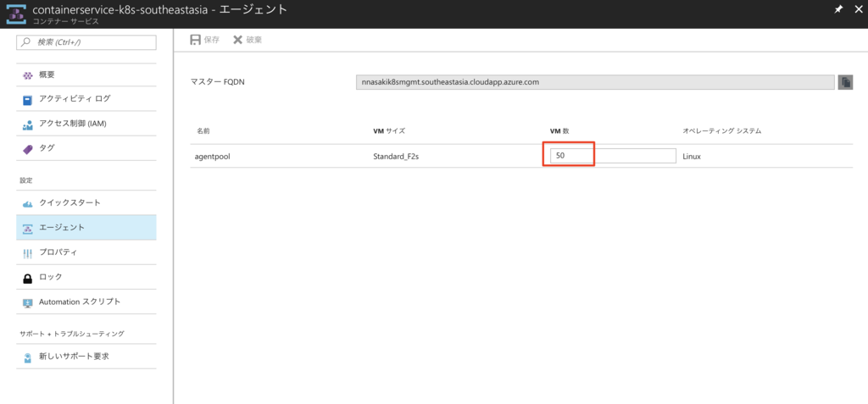Image resolution: width=868 pixels, height=404 pixels.
Task: Open 概要 overview menu item
Action: tap(86, 75)
